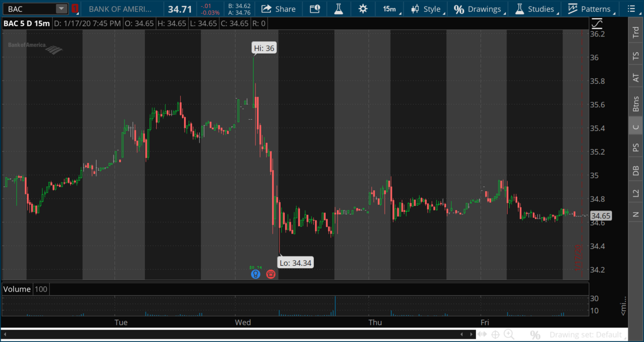Open the earnings light bulb event icon
644x342 pixels.
pyautogui.click(x=255, y=274)
